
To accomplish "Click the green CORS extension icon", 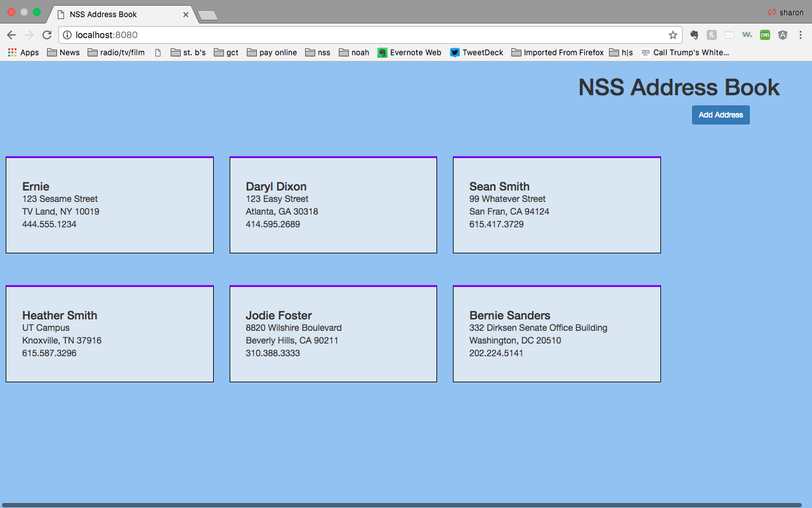I will click(x=765, y=35).
